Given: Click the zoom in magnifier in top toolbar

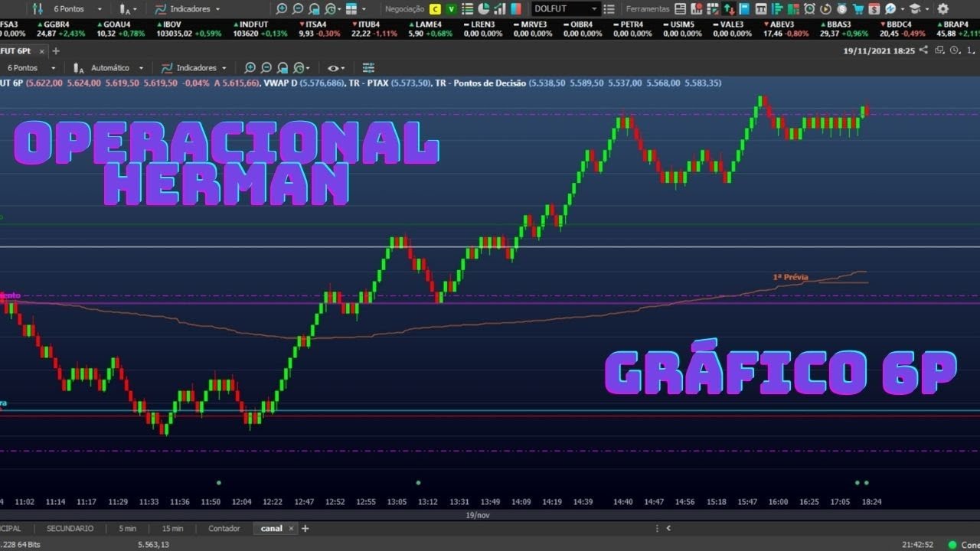Looking at the screenshot, I should click(x=282, y=9).
